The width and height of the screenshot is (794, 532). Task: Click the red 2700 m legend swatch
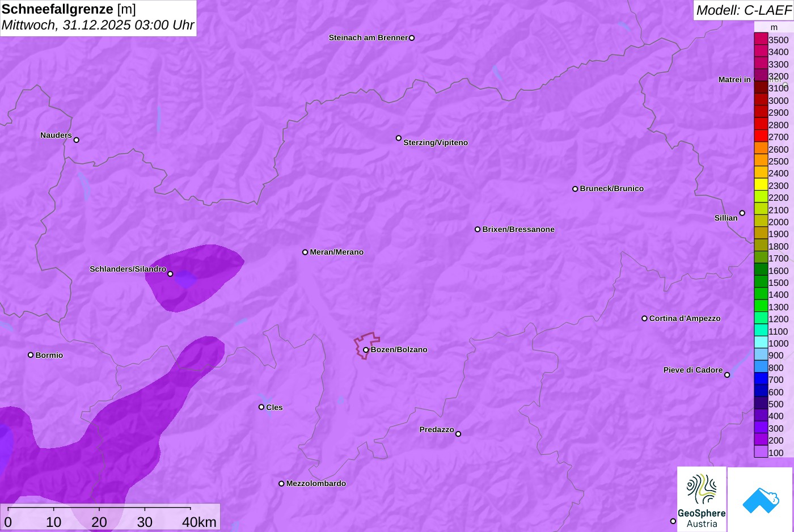761,136
